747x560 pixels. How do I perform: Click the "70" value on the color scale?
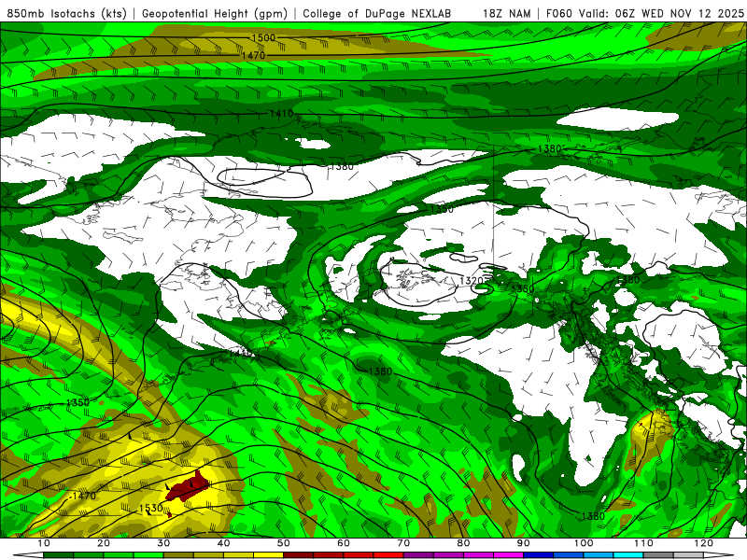(x=403, y=543)
